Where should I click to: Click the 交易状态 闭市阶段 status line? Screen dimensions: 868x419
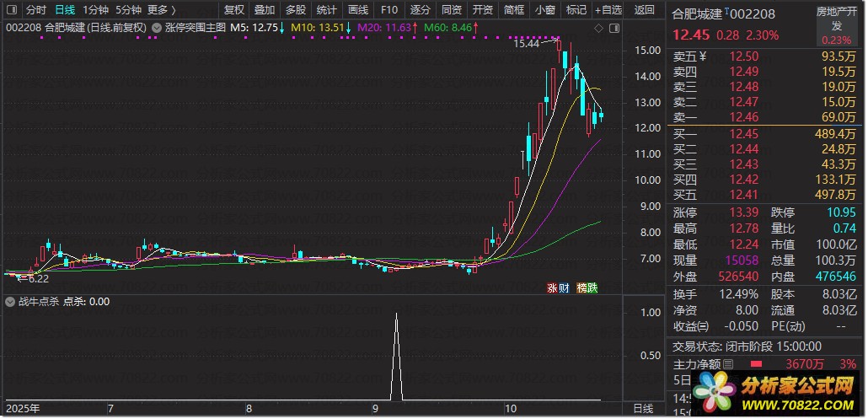pos(747,346)
